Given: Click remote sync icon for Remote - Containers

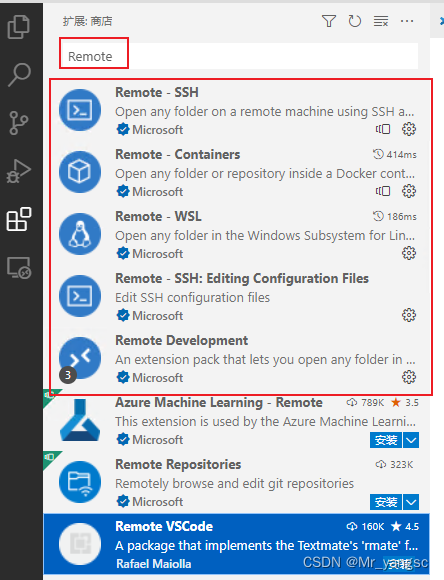Looking at the screenshot, I should point(383,191).
